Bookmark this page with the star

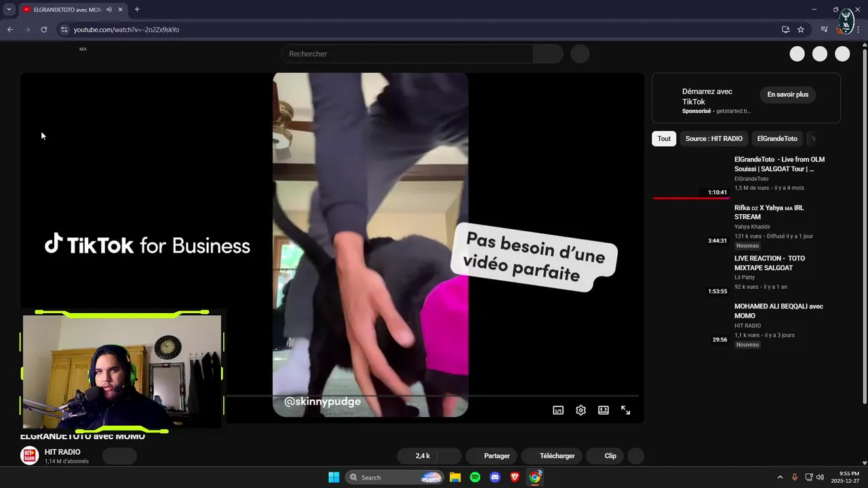click(x=801, y=30)
